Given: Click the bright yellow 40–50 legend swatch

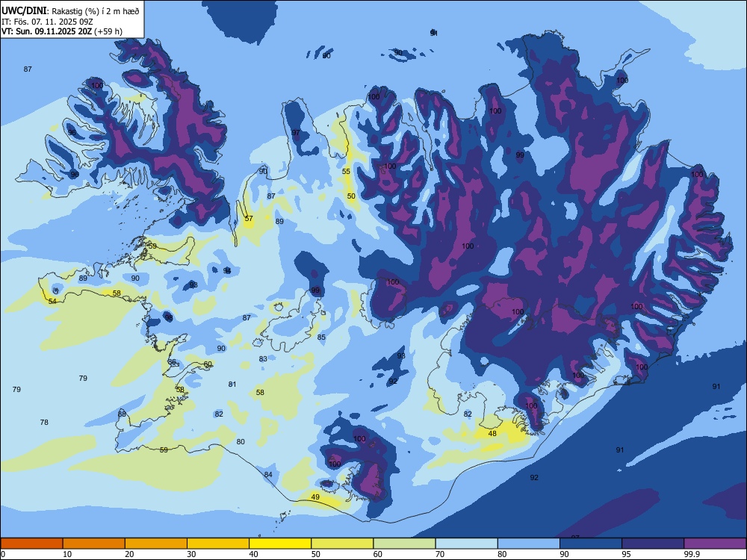Looking at the screenshot, I should [x=280, y=544].
